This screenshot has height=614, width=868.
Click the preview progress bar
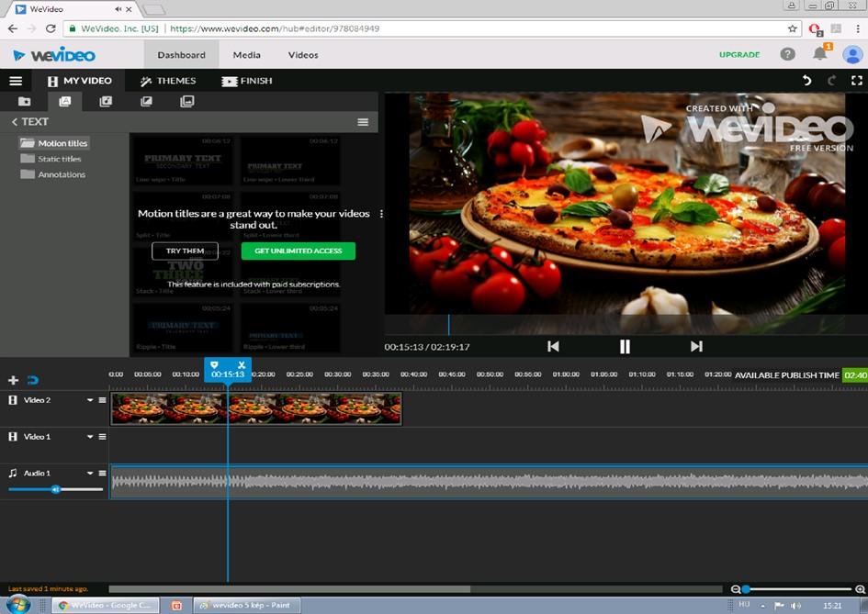[x=626, y=325]
